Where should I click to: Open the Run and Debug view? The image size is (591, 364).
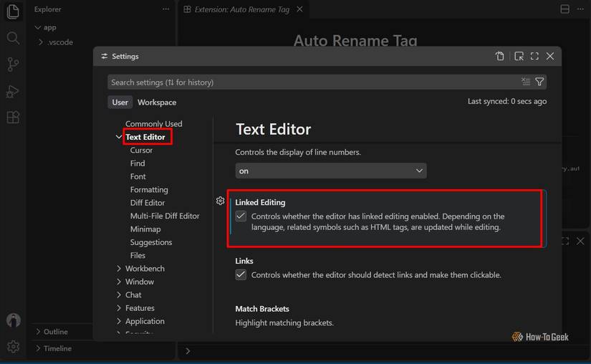pyautogui.click(x=13, y=91)
